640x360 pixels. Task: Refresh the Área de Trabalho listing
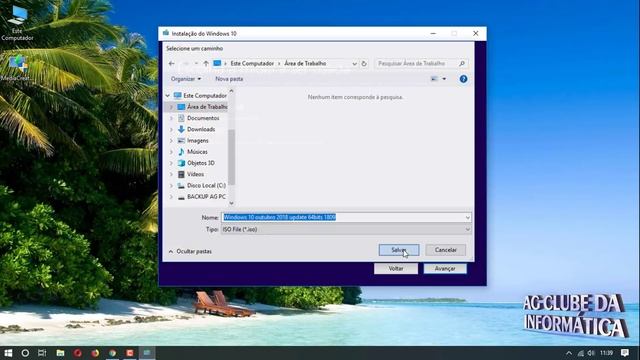(364, 64)
